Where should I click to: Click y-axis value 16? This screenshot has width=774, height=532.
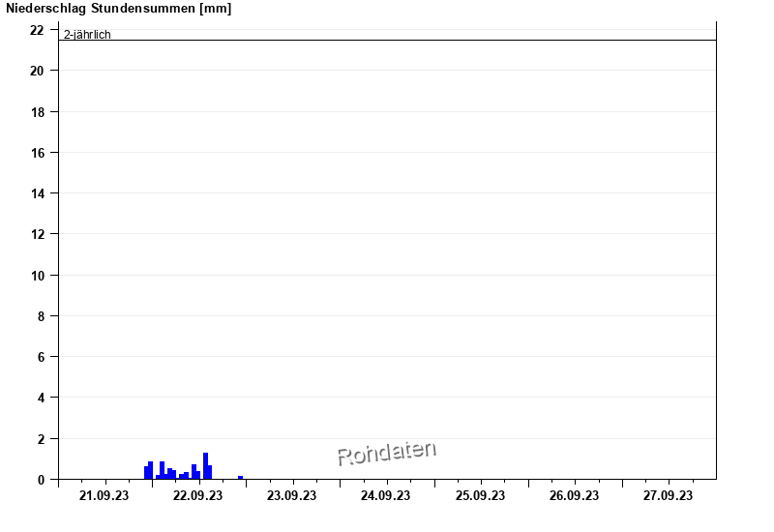click(37, 153)
